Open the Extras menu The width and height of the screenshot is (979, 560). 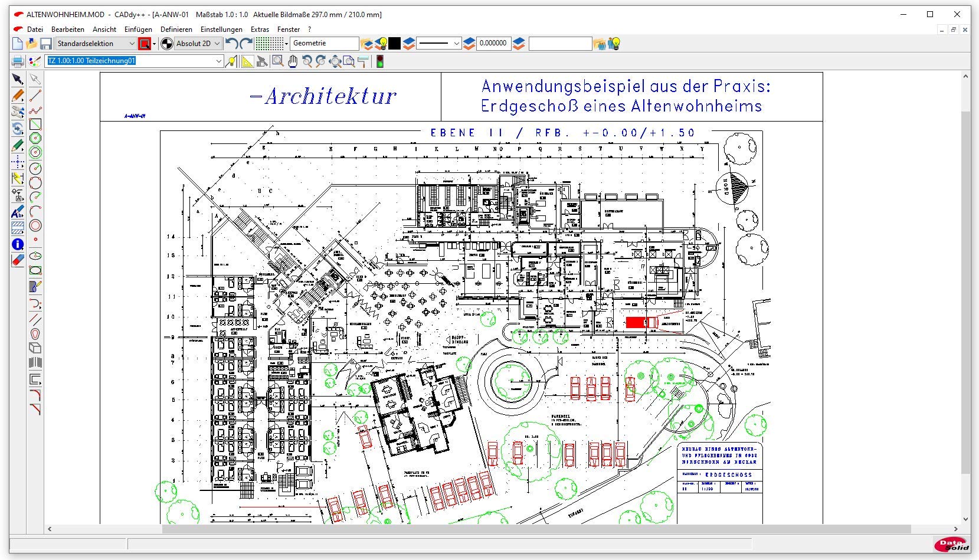coord(260,29)
